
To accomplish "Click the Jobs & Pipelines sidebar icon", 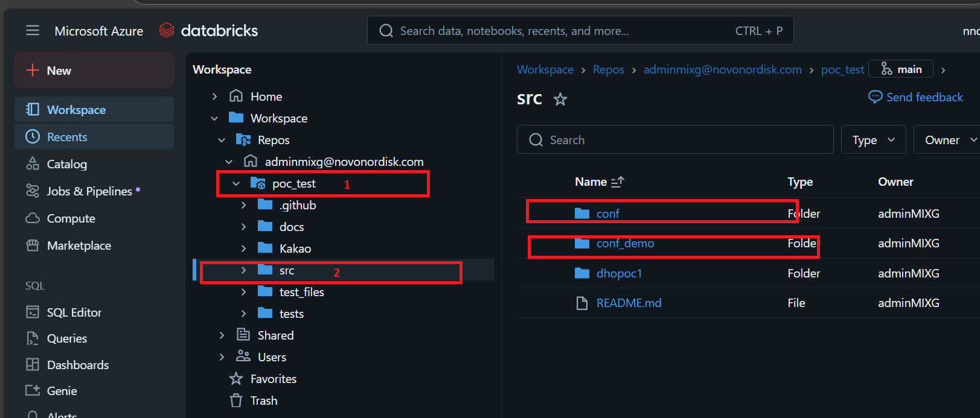I will pyautogui.click(x=33, y=191).
